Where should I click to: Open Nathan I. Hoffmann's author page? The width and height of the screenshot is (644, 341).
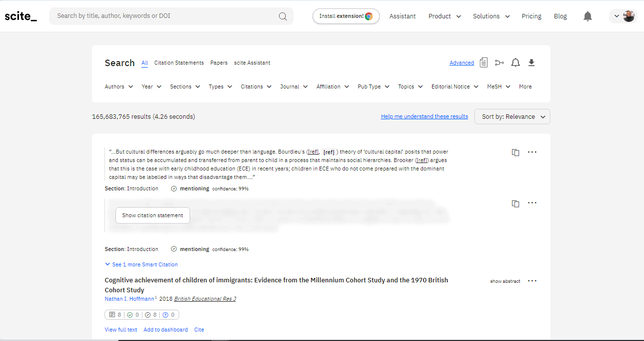[129, 299]
